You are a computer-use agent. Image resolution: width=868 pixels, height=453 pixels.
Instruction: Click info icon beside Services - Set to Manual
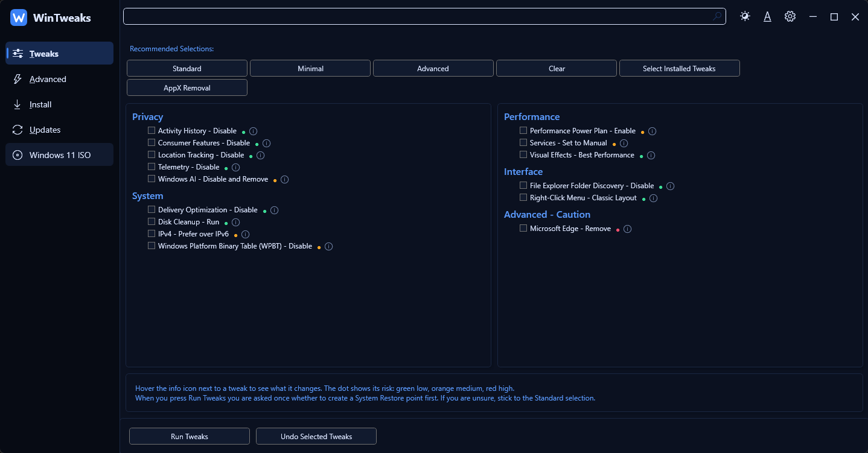(624, 144)
